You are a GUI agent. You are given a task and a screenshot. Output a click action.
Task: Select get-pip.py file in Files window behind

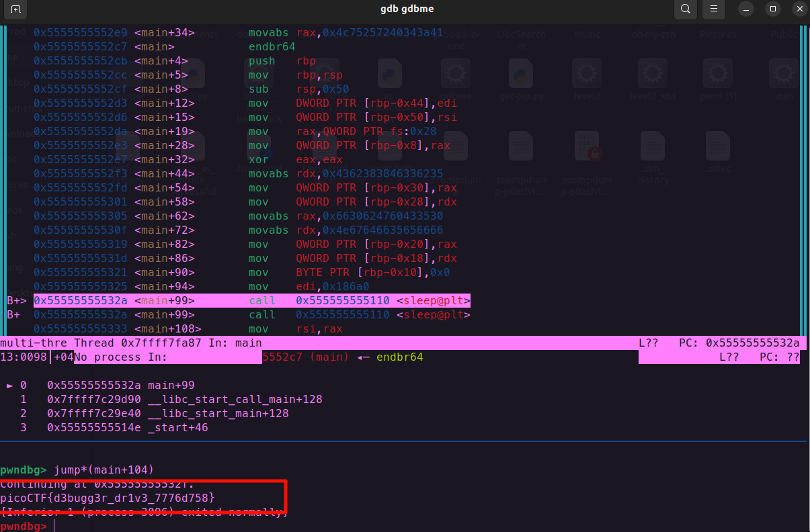click(x=521, y=81)
